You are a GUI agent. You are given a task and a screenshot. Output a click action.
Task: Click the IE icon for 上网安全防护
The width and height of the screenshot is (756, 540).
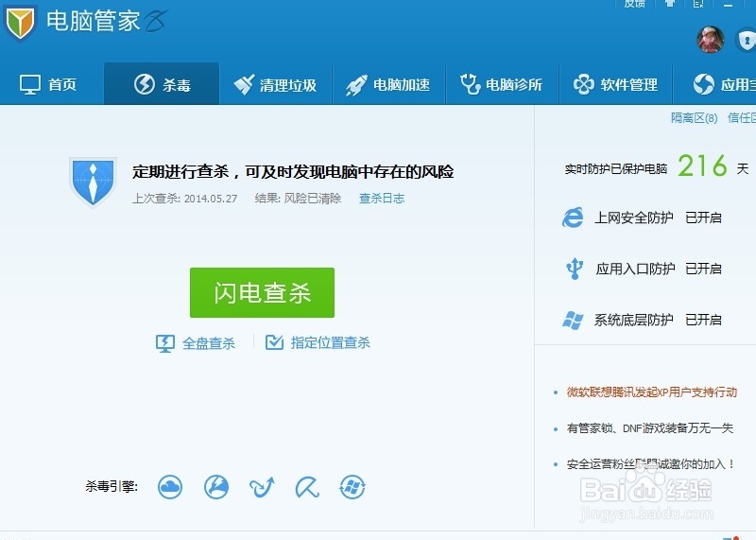point(573,218)
